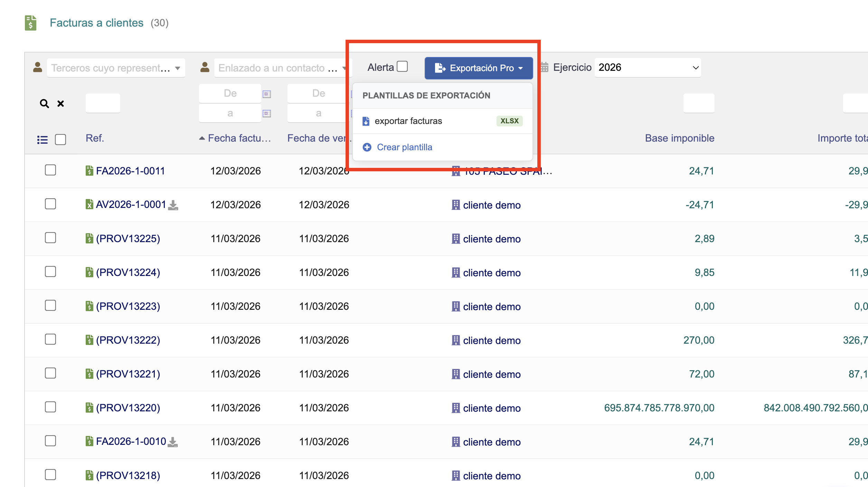Open calendar picker for the Fecha factura 'a' field
The height and width of the screenshot is (487, 868).
click(x=266, y=113)
